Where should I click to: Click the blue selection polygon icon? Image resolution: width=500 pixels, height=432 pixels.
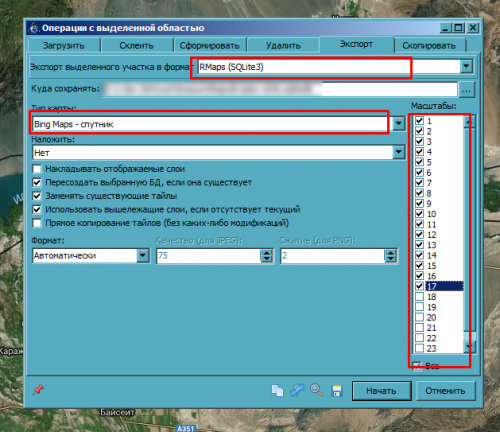click(x=297, y=390)
